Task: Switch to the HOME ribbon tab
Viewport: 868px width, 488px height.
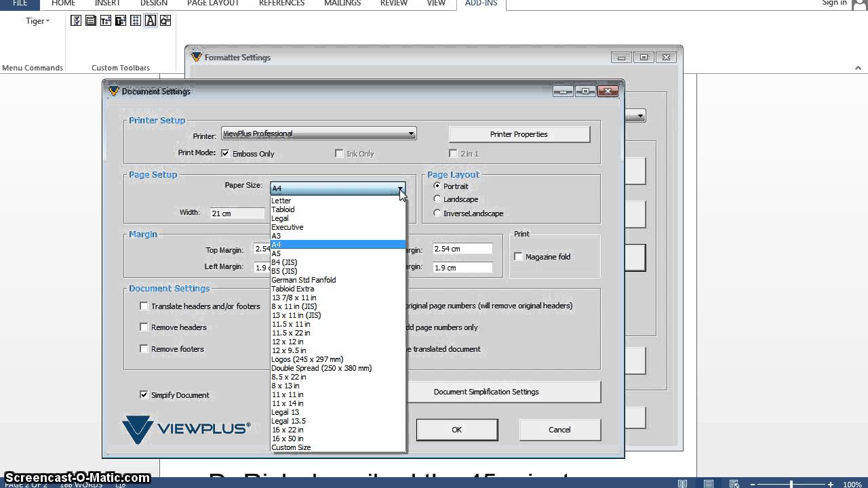Action: (64, 3)
